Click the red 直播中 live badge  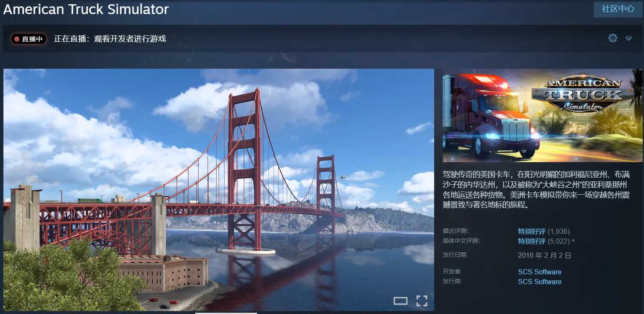click(29, 39)
